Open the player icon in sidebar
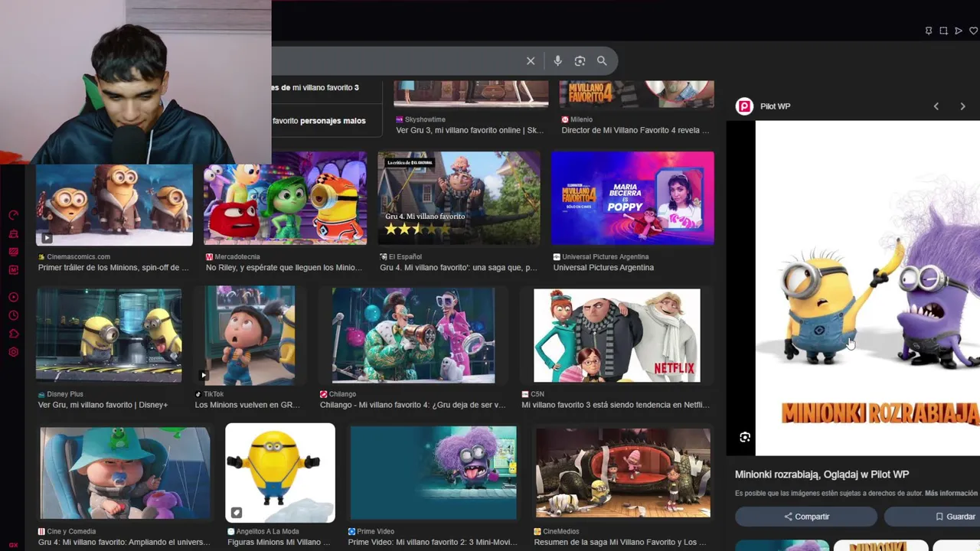 pos(13,297)
